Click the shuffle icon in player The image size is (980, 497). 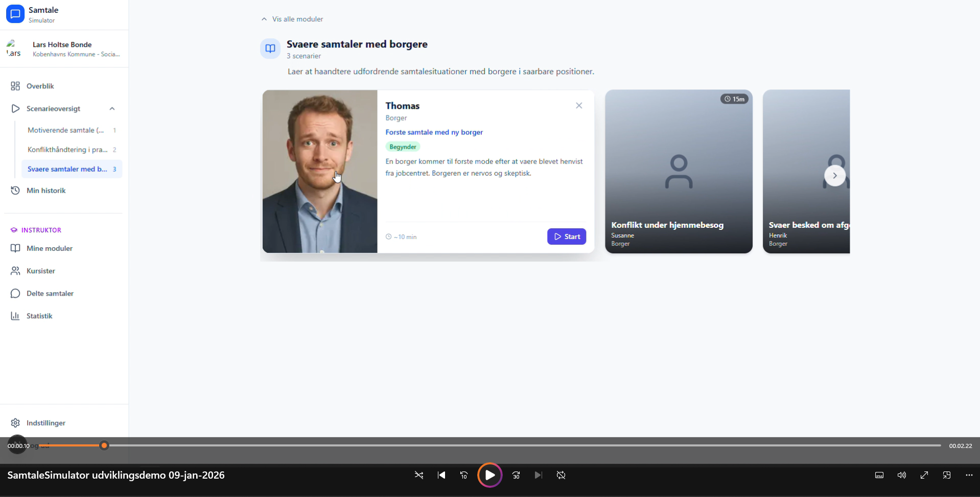coord(419,475)
